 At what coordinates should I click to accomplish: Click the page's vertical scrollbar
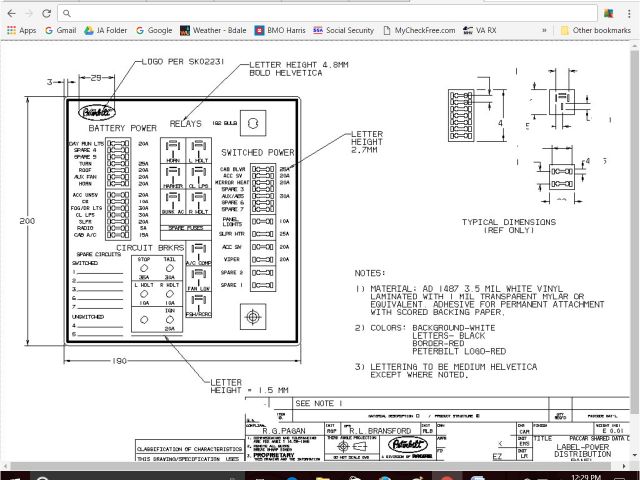tap(635, 250)
